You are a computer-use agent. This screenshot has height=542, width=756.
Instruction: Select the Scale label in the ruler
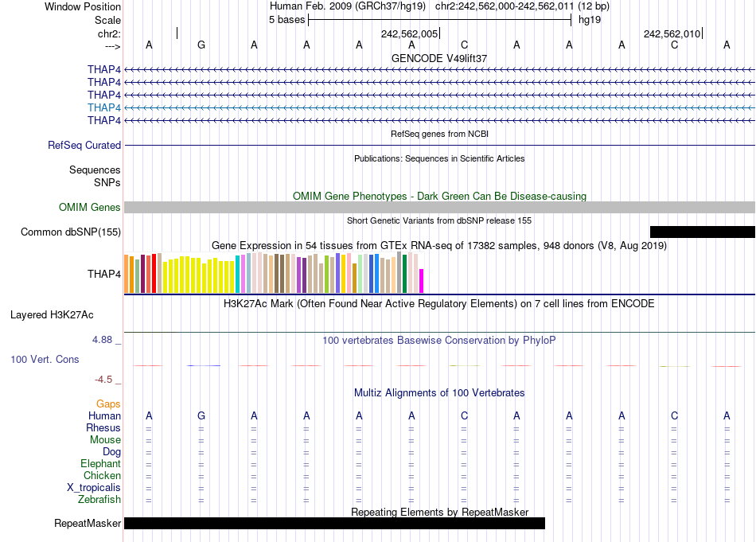(107, 20)
